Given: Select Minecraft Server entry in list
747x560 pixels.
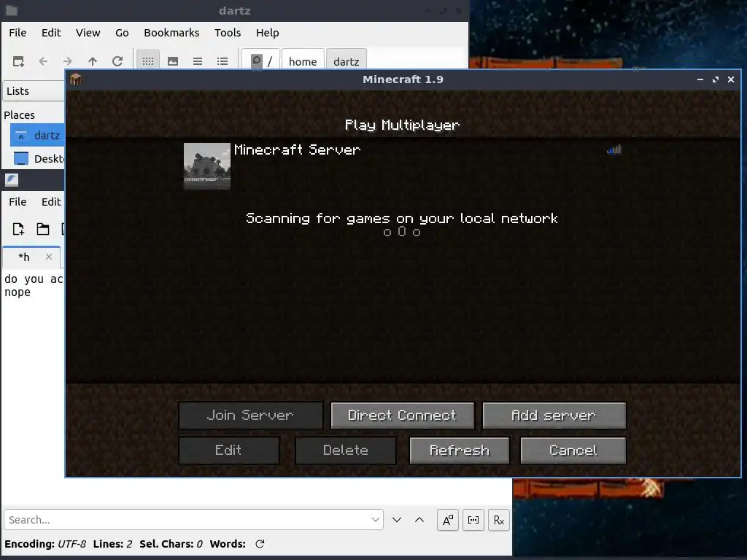Looking at the screenshot, I should (402, 166).
